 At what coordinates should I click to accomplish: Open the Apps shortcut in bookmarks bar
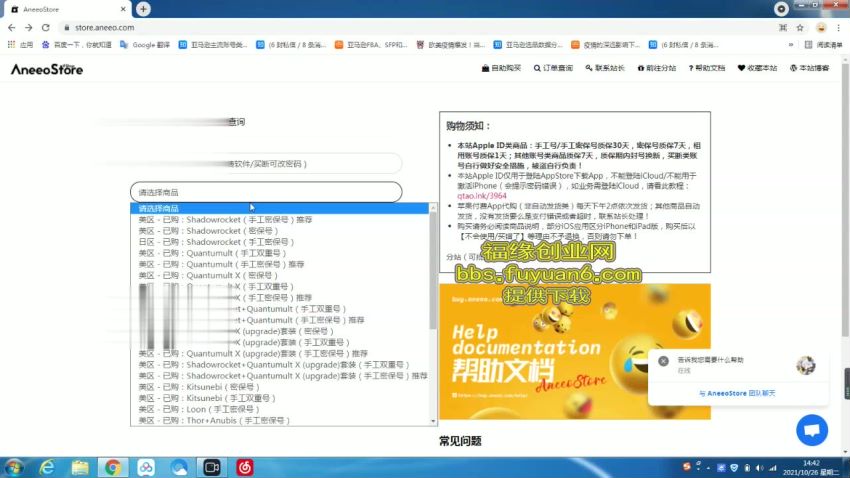point(20,45)
